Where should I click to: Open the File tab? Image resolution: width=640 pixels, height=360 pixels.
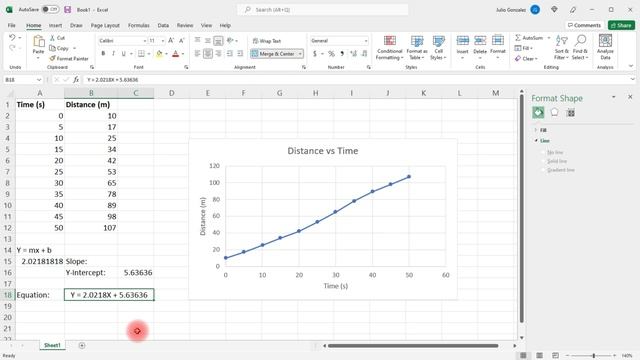pos(11,25)
